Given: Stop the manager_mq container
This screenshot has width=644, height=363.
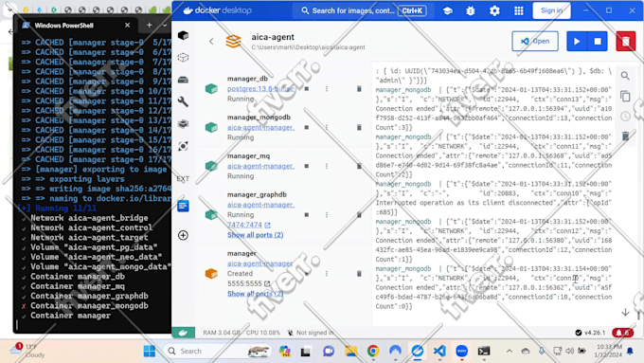Looking at the screenshot, I should pyautogui.click(x=307, y=166).
